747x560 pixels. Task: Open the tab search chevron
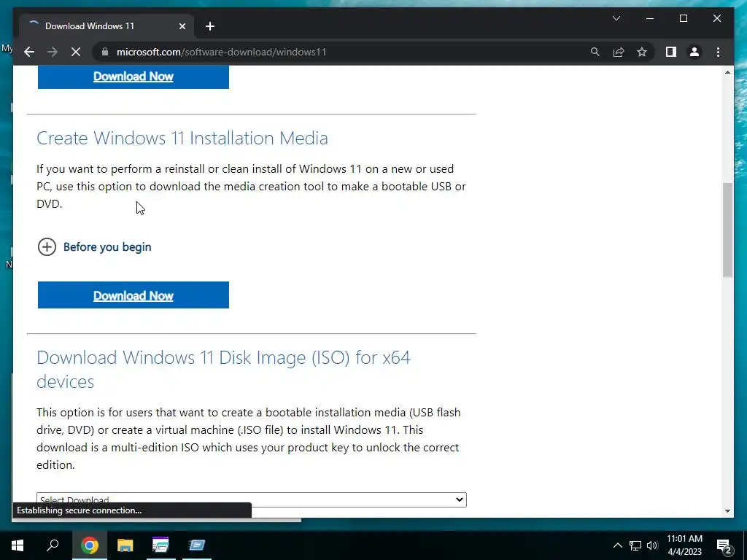tap(616, 18)
